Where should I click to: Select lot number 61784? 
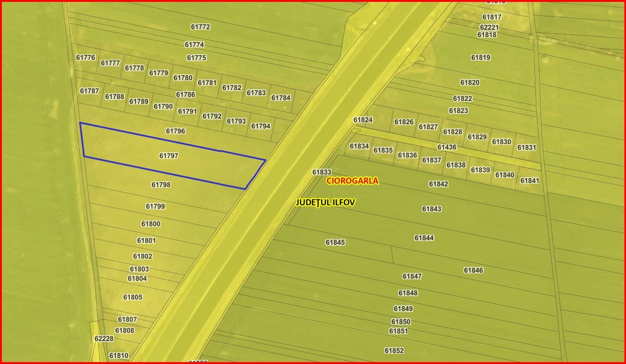click(281, 98)
